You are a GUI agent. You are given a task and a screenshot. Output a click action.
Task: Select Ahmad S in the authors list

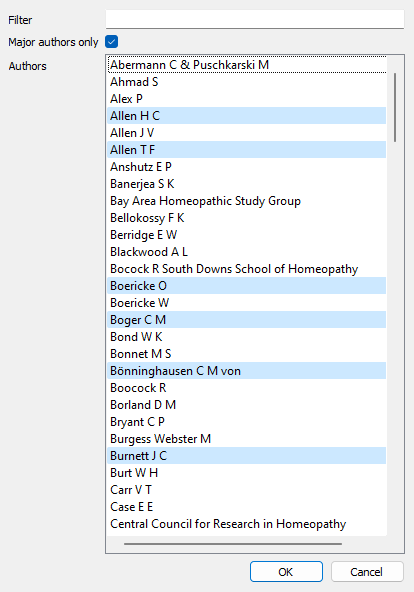247,82
